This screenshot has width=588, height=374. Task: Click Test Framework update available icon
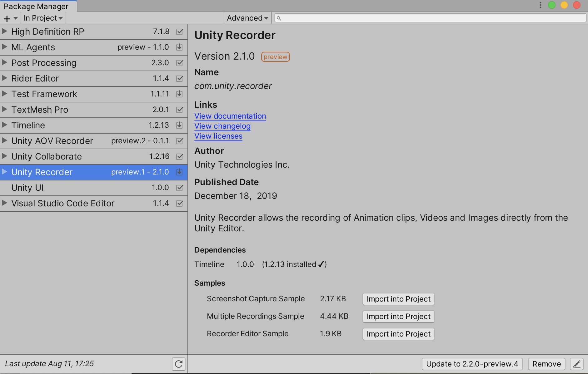pyautogui.click(x=179, y=94)
